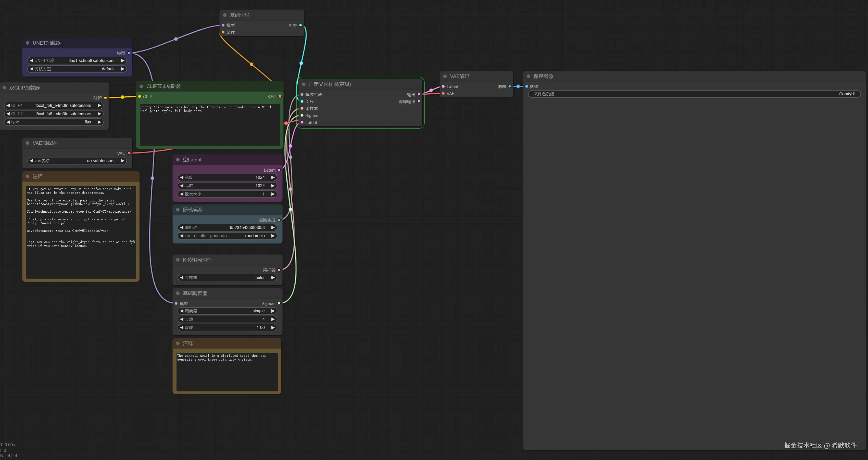
Task: Decrease 降噪 with its left arrow
Action: [182, 327]
